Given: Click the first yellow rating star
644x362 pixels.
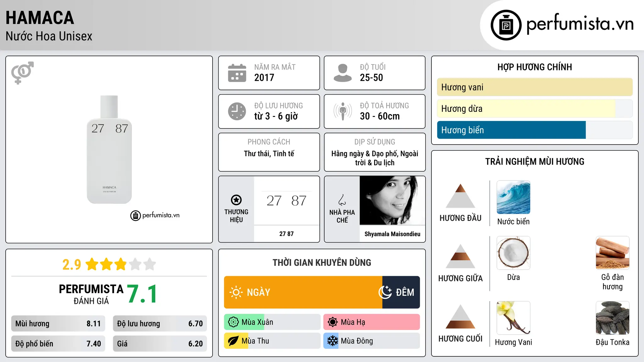Looking at the screenshot, I should point(92,264).
